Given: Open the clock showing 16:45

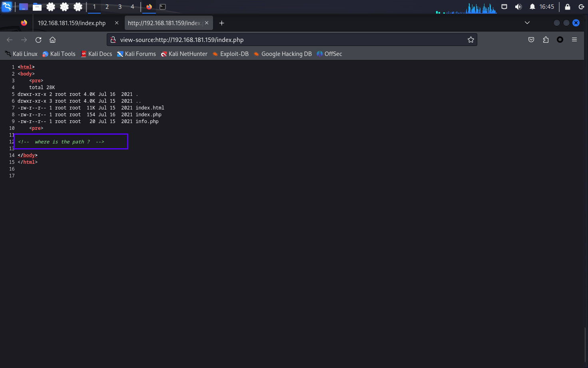Looking at the screenshot, I should point(547,7).
